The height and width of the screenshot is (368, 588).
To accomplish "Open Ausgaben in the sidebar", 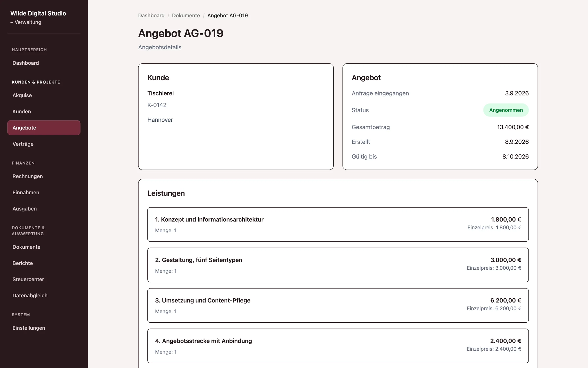I will click(x=44, y=209).
